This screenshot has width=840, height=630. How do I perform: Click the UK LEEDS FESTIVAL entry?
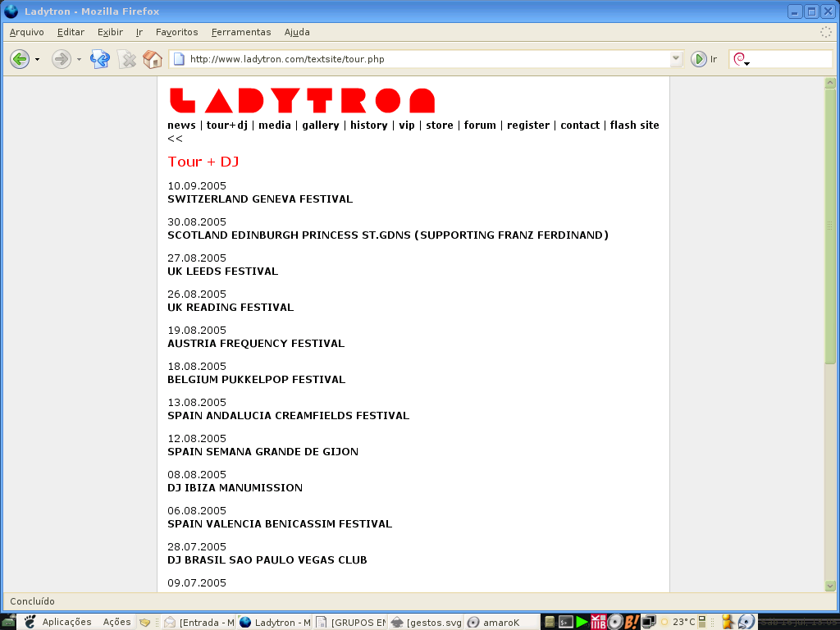(223, 271)
